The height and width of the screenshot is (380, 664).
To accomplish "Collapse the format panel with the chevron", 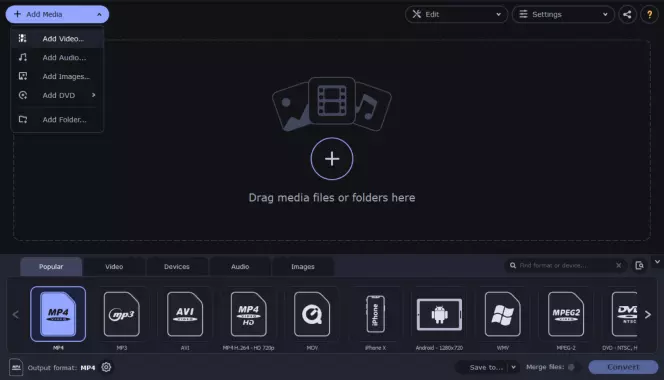I will [x=657, y=262].
